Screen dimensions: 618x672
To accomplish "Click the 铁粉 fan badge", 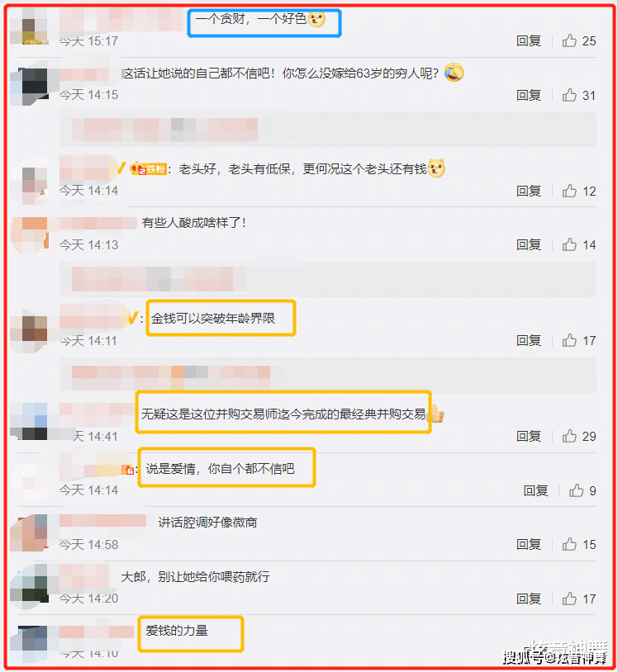I will click(x=149, y=169).
